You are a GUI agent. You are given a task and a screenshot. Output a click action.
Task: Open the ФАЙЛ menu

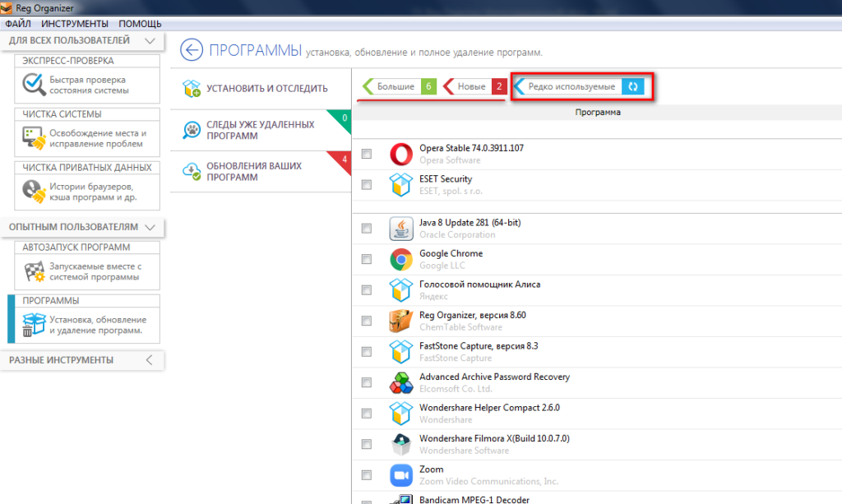[17, 24]
